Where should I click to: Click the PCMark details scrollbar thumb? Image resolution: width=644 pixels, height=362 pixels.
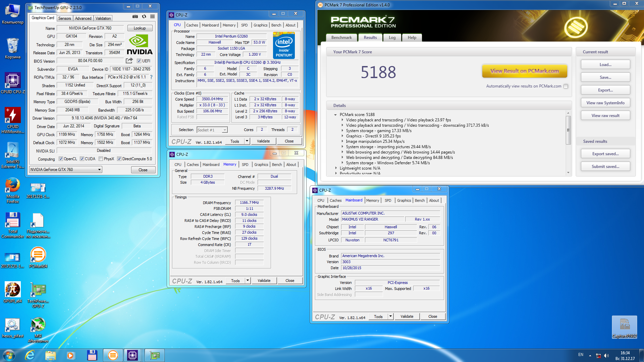tap(568, 130)
